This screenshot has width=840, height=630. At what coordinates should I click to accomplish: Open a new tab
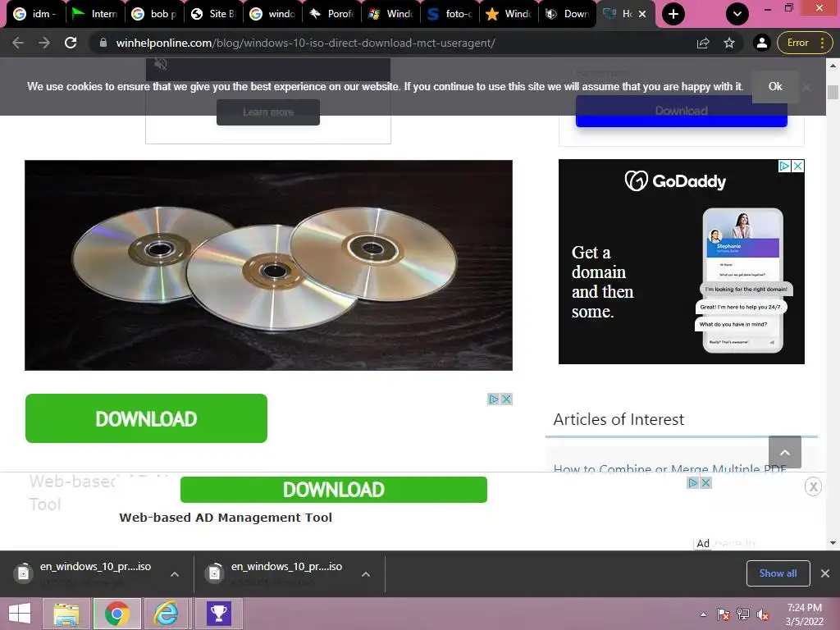click(673, 14)
